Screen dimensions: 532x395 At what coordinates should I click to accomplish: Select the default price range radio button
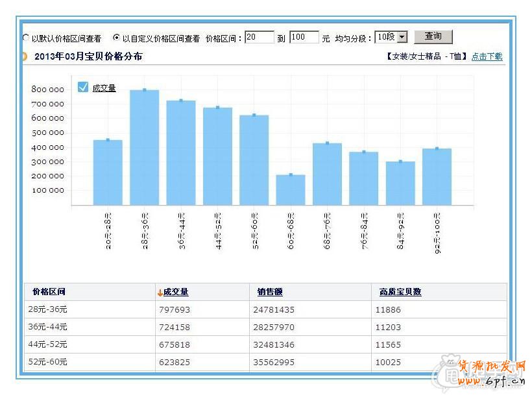point(25,38)
